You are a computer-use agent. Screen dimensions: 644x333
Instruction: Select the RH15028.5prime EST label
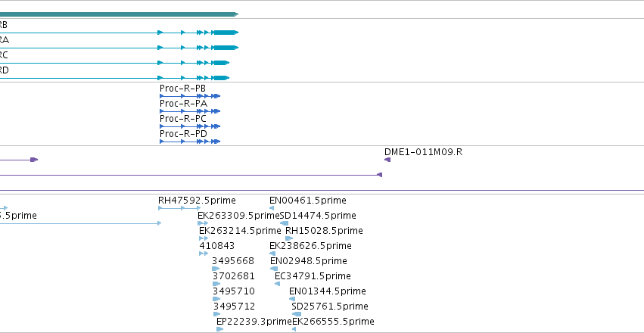(324, 231)
